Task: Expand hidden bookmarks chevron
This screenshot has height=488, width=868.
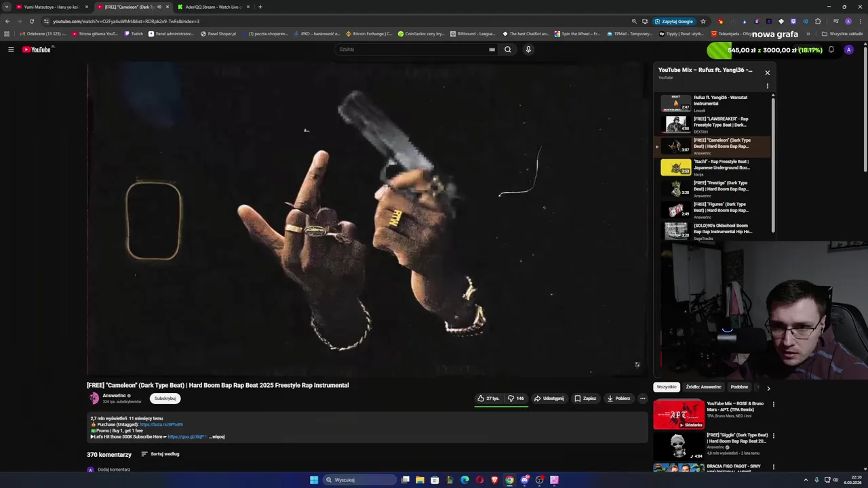Action: (x=808, y=34)
